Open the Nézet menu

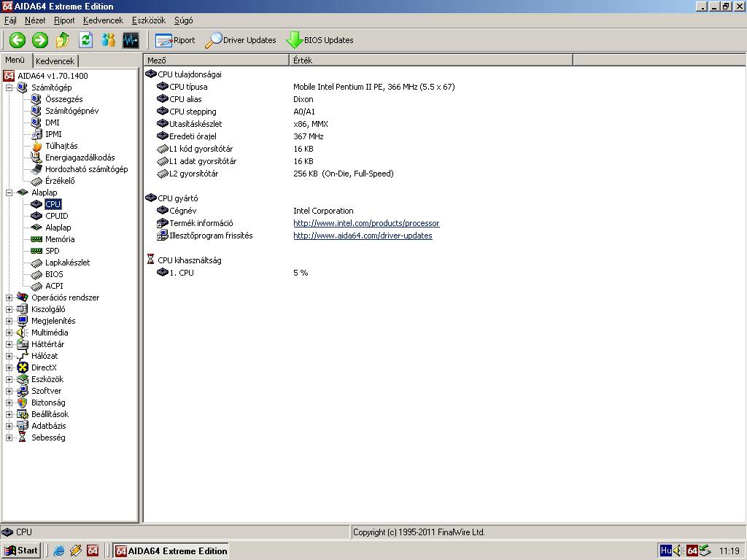click(x=35, y=20)
